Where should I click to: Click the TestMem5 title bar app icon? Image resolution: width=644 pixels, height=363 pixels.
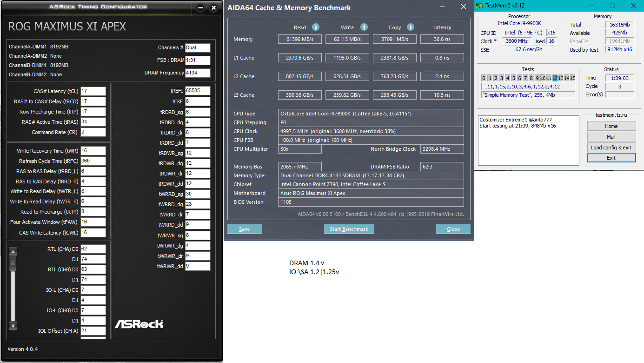point(480,6)
